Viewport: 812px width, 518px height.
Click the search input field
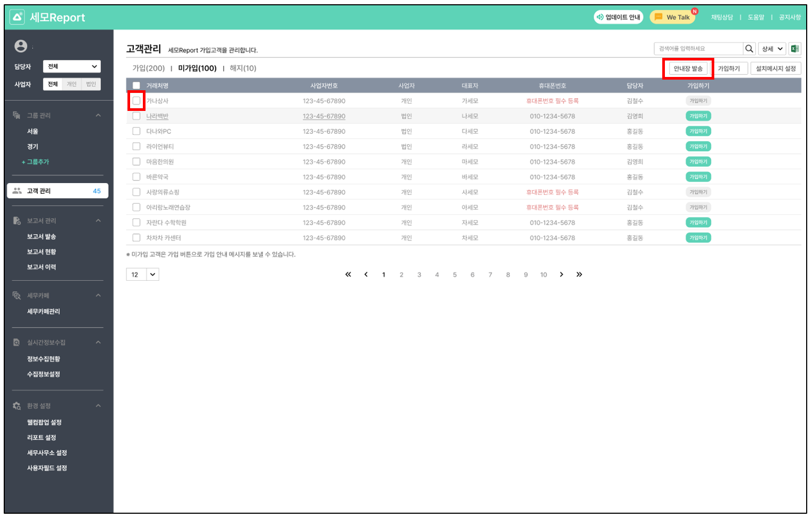click(x=697, y=49)
